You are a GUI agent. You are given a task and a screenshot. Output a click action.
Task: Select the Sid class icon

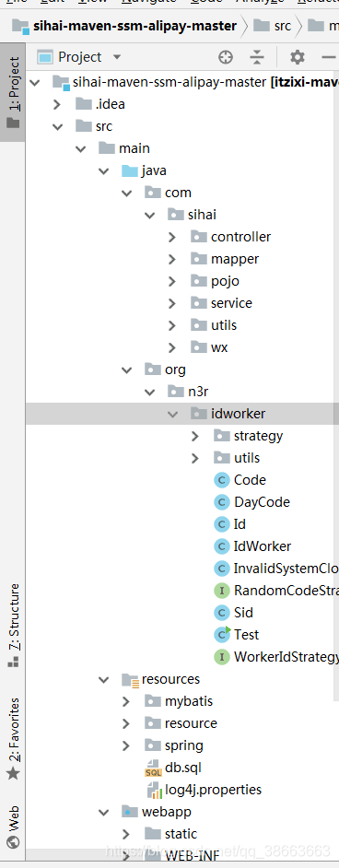coord(222,613)
